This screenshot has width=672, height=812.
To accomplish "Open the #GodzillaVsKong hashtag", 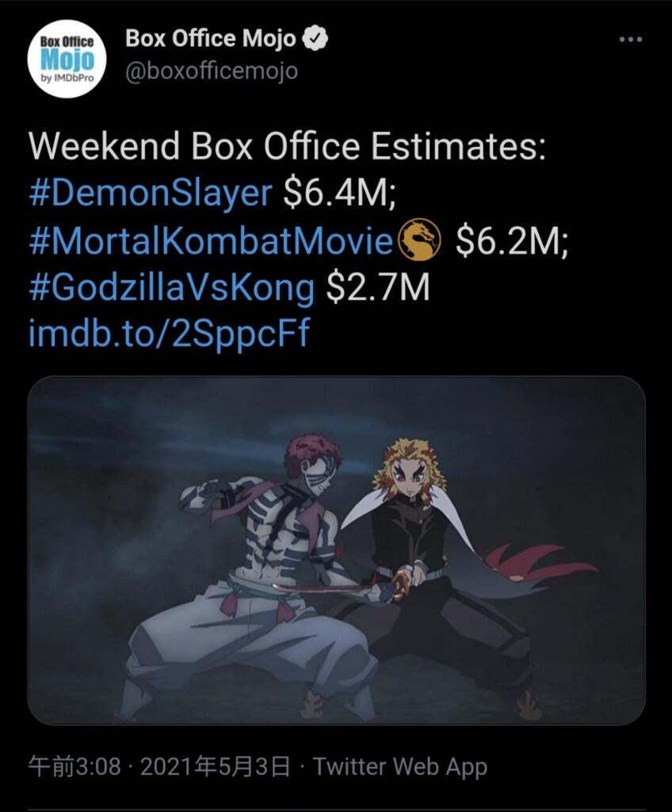I will (172, 288).
